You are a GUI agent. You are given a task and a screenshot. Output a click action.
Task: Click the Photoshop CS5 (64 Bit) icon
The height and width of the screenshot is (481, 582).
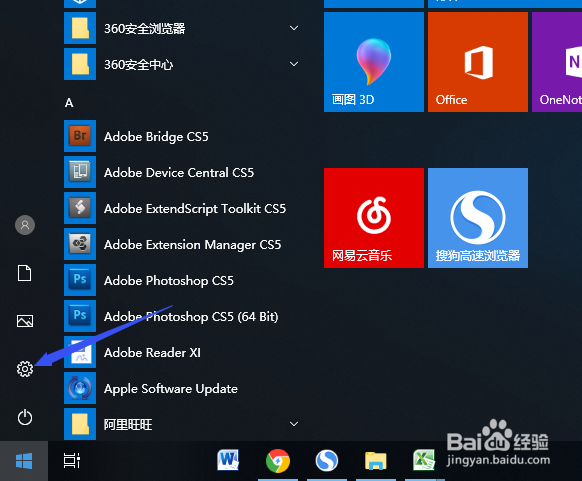tap(80, 316)
